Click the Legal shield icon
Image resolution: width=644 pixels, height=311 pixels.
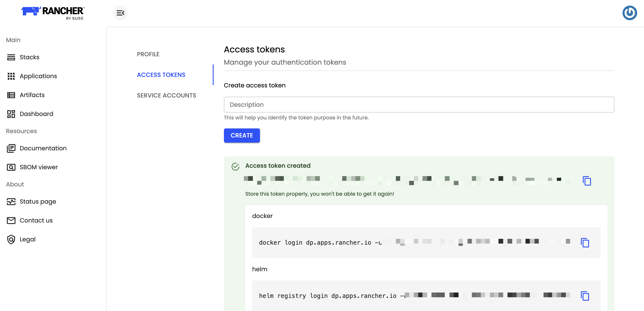pyautogui.click(x=11, y=239)
